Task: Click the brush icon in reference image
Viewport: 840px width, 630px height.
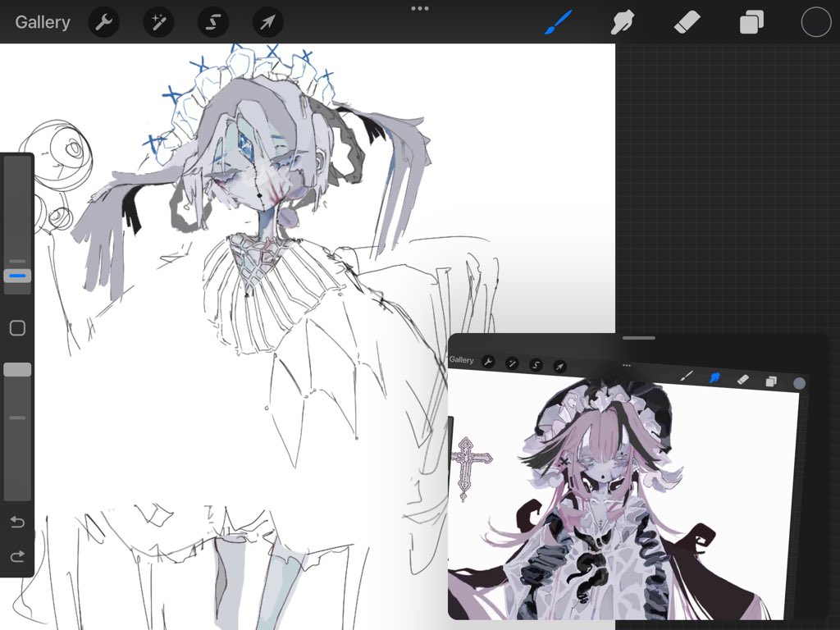Action: pyautogui.click(x=687, y=376)
